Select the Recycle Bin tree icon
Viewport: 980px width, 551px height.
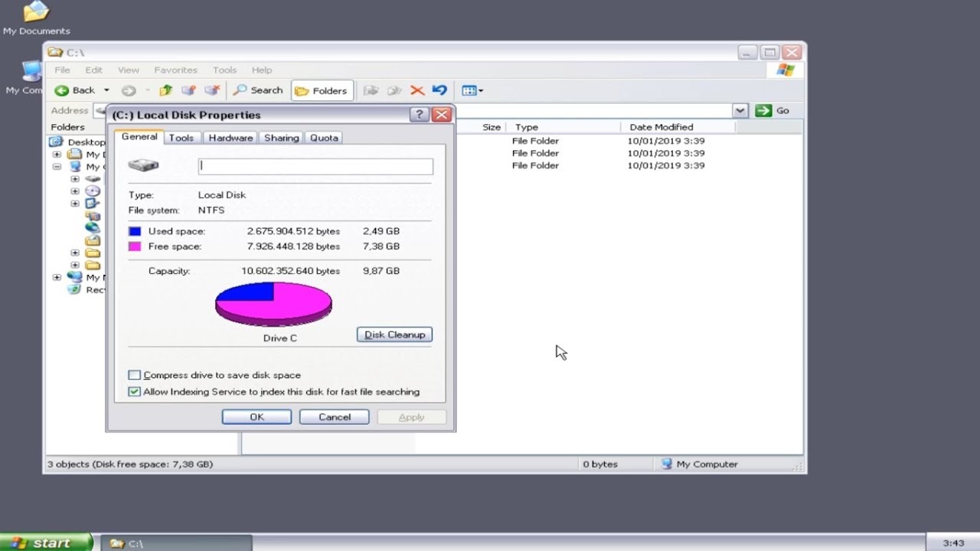click(x=74, y=289)
